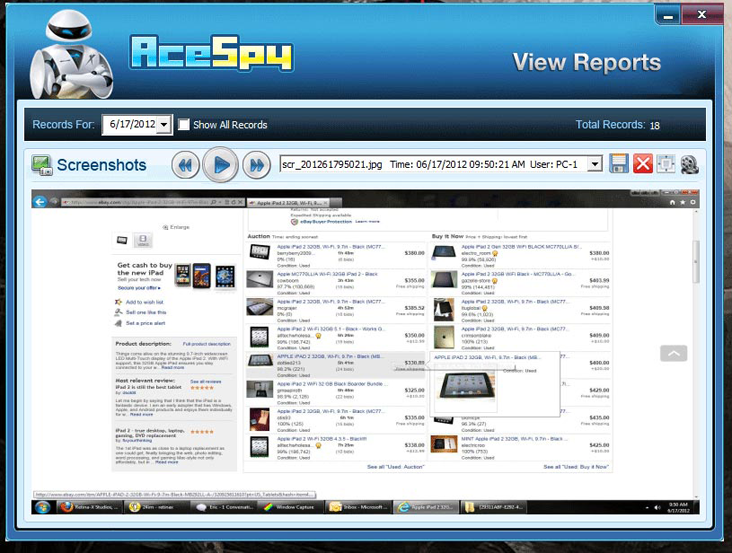This screenshot has width=732, height=553.
Task: Close the AceSpy window
Action: pos(704,14)
